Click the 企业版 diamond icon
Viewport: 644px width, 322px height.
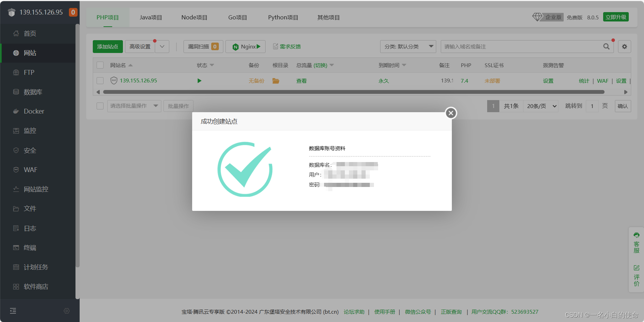537,17
